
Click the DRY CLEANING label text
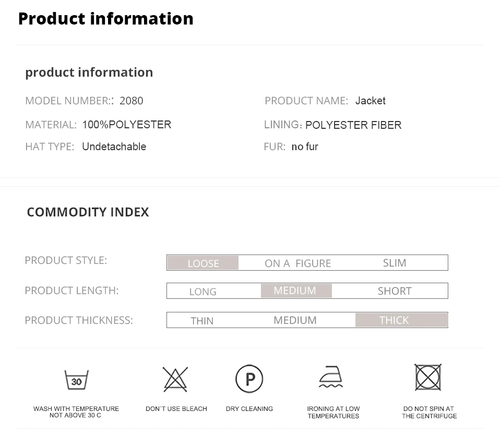249,409
